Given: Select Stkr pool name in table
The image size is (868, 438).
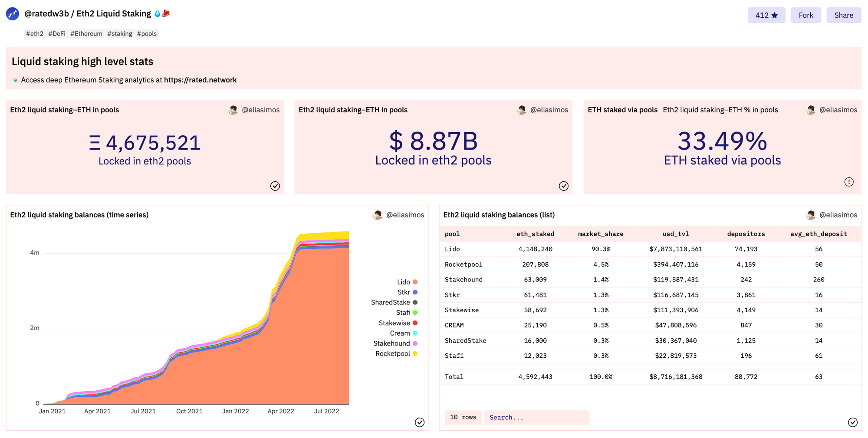Looking at the screenshot, I should (452, 295).
